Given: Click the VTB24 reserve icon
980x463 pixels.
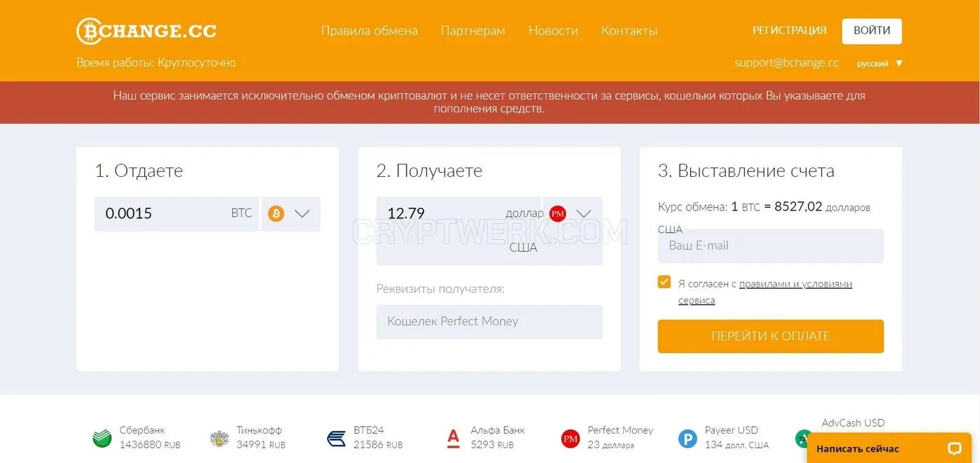Looking at the screenshot, I should (x=336, y=439).
